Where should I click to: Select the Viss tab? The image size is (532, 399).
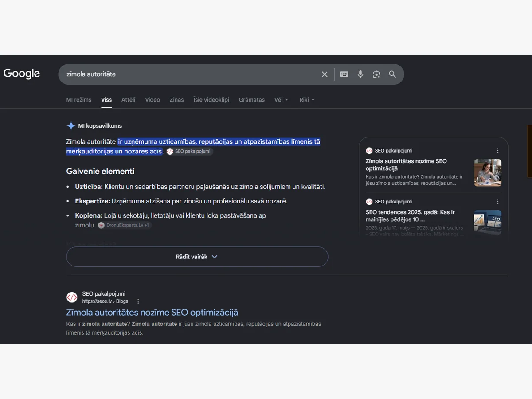pyautogui.click(x=106, y=100)
